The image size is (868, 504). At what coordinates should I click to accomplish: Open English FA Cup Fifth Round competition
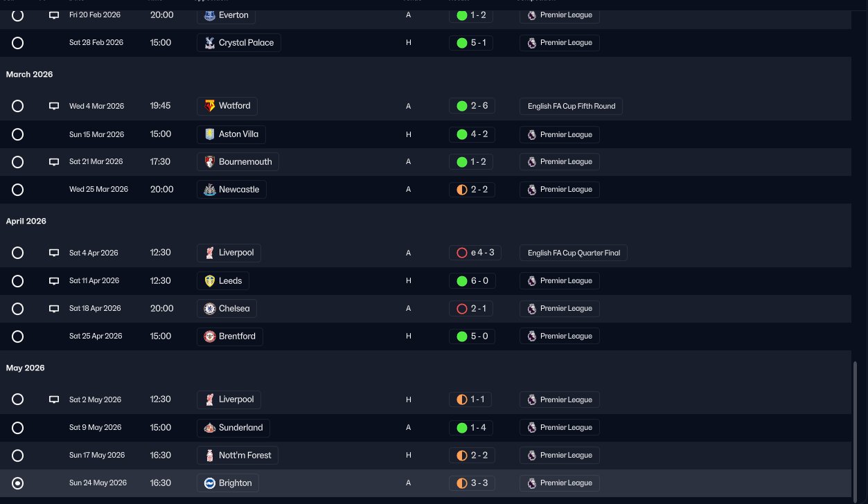[x=572, y=107]
